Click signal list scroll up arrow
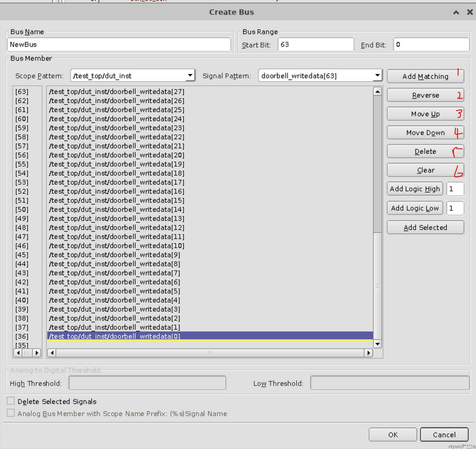Screen dimensions: 476x449 point(377,91)
